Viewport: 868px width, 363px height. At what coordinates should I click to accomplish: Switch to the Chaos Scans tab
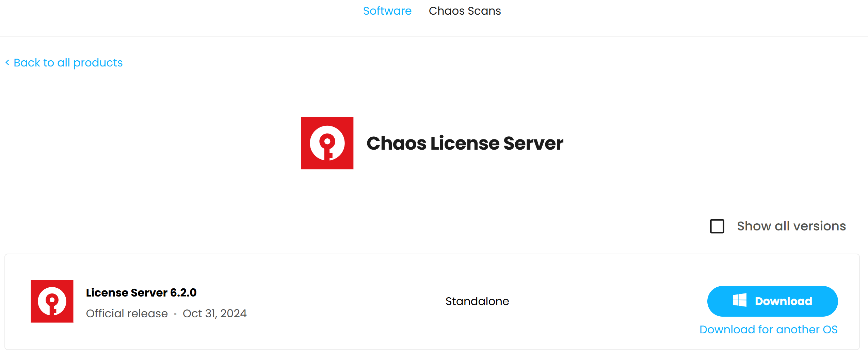pyautogui.click(x=465, y=11)
